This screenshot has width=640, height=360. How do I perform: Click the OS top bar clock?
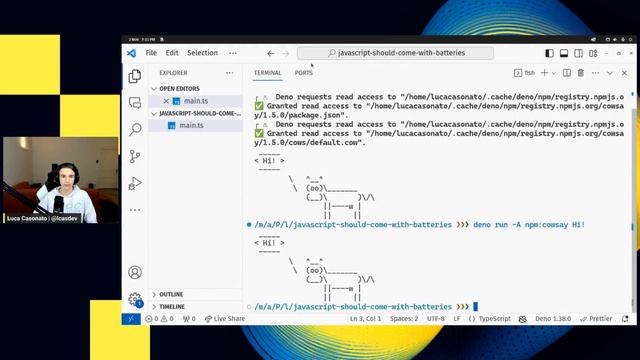(x=142, y=40)
